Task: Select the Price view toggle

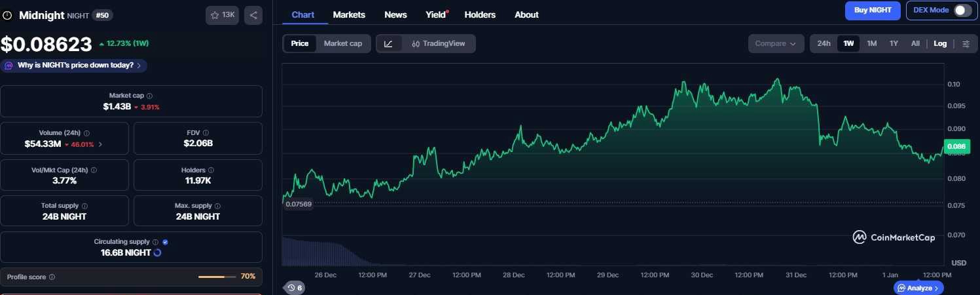Action: (300, 43)
